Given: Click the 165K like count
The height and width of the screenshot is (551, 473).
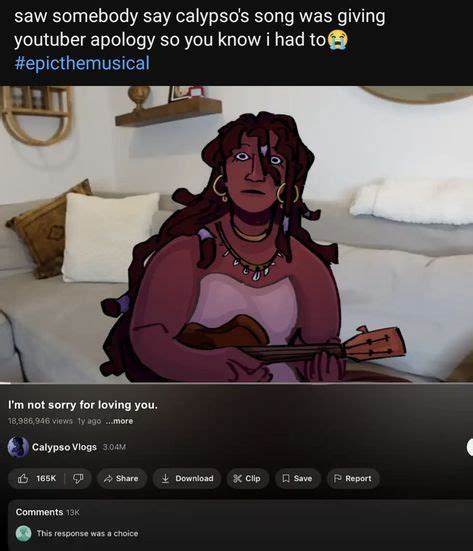Looking at the screenshot, I should [x=46, y=478].
